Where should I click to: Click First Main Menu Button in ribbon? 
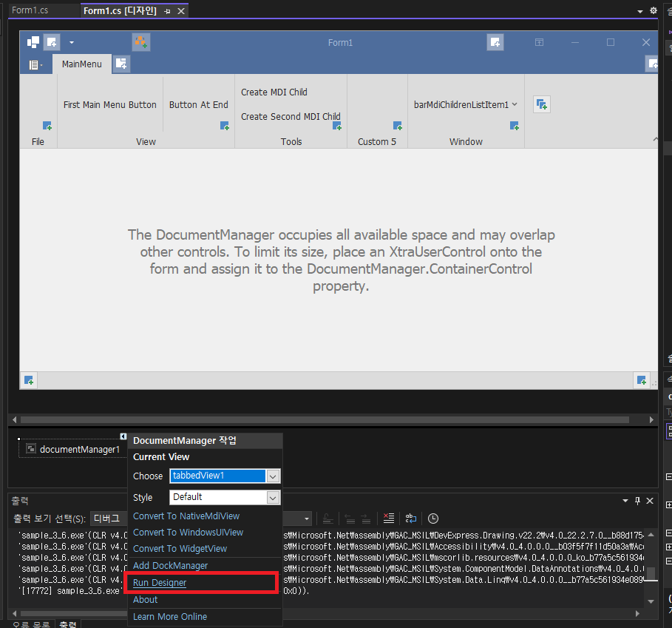click(109, 104)
